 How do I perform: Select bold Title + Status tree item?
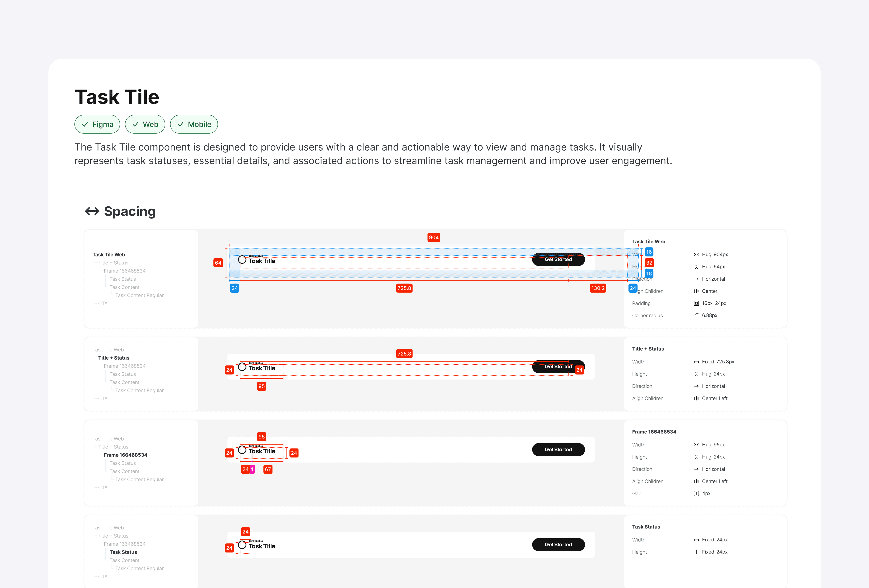(114, 358)
